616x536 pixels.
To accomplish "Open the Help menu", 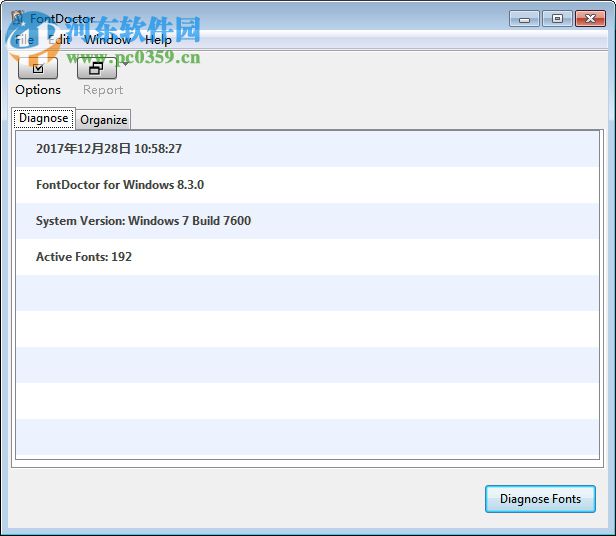I will [x=158, y=40].
